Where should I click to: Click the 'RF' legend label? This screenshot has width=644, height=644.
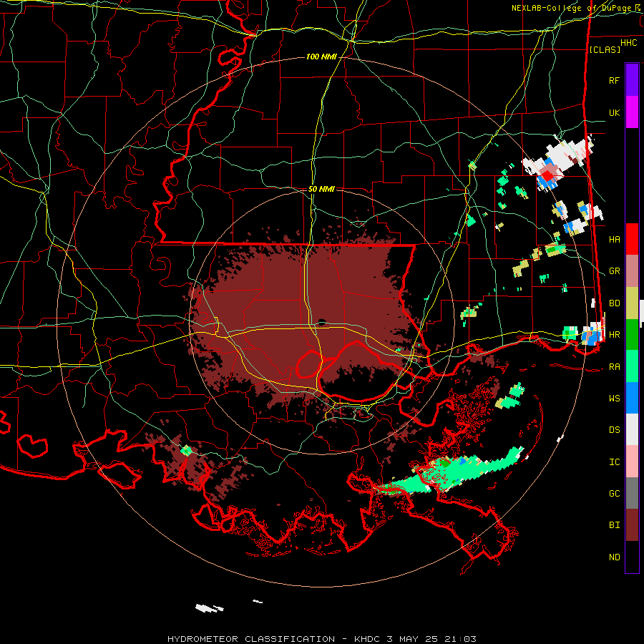[x=614, y=80]
